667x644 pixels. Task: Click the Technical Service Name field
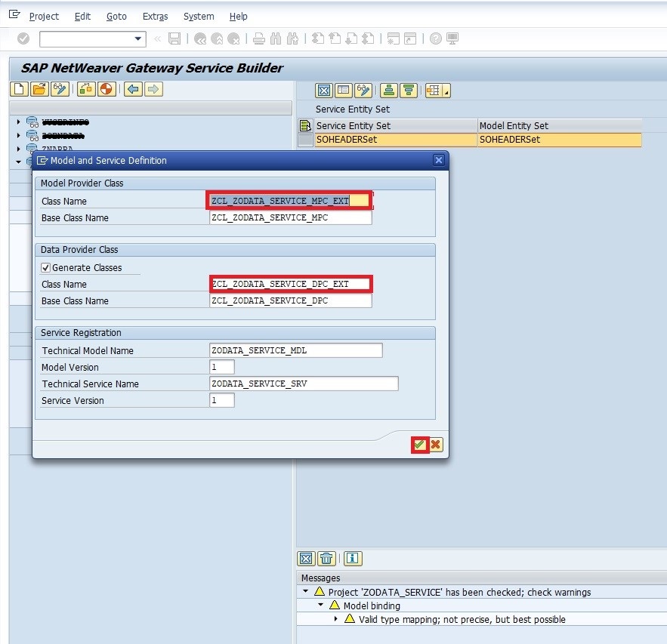(x=304, y=384)
